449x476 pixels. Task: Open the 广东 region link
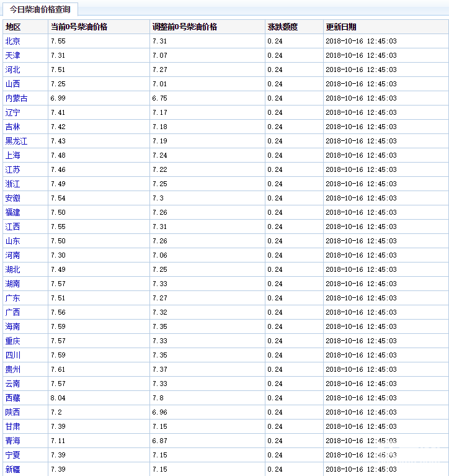pos(13,298)
